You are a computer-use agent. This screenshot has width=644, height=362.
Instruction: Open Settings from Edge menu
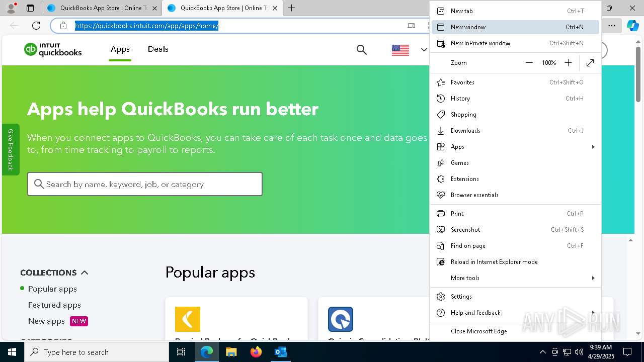coord(515,297)
